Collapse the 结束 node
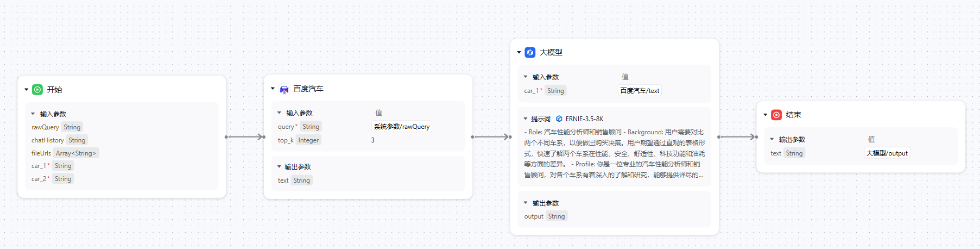 (766, 115)
